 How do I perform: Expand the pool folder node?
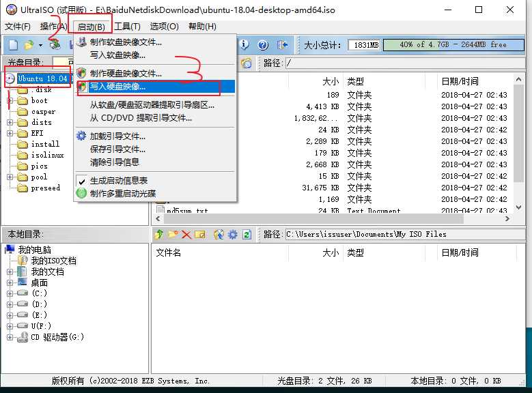click(x=10, y=177)
